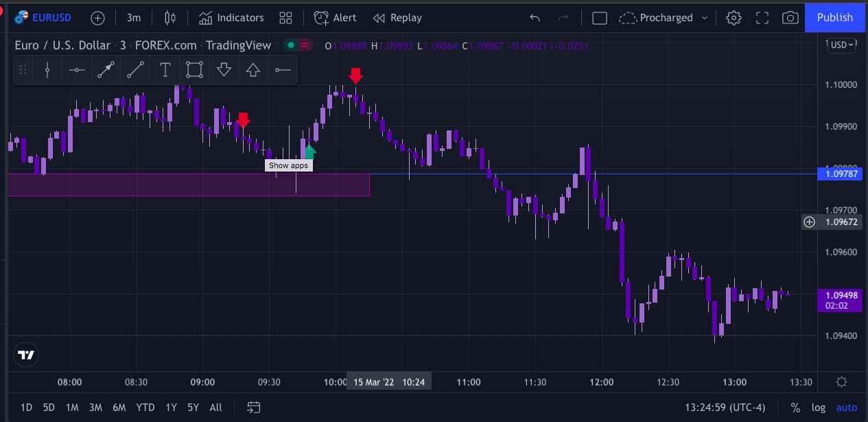This screenshot has height=422, width=868.
Task: Select the Arrow Mark Down tool
Action: 224,69
